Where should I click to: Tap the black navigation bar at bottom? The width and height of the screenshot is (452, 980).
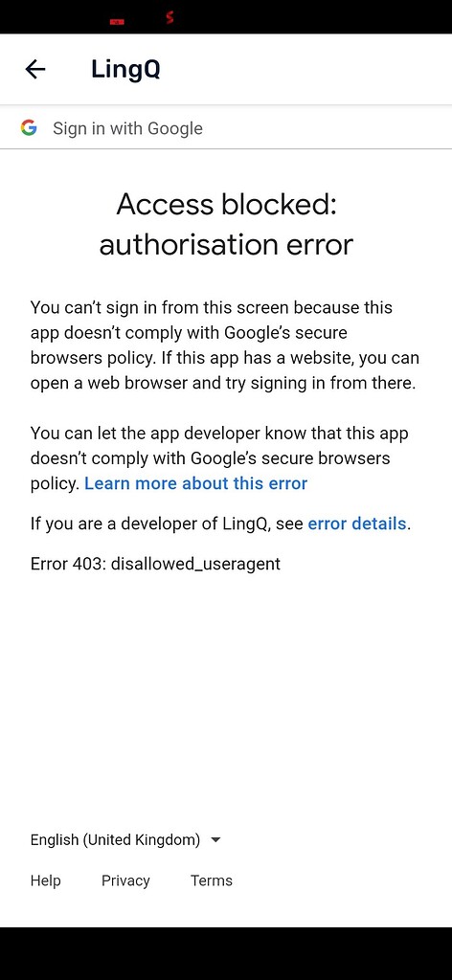(226, 954)
